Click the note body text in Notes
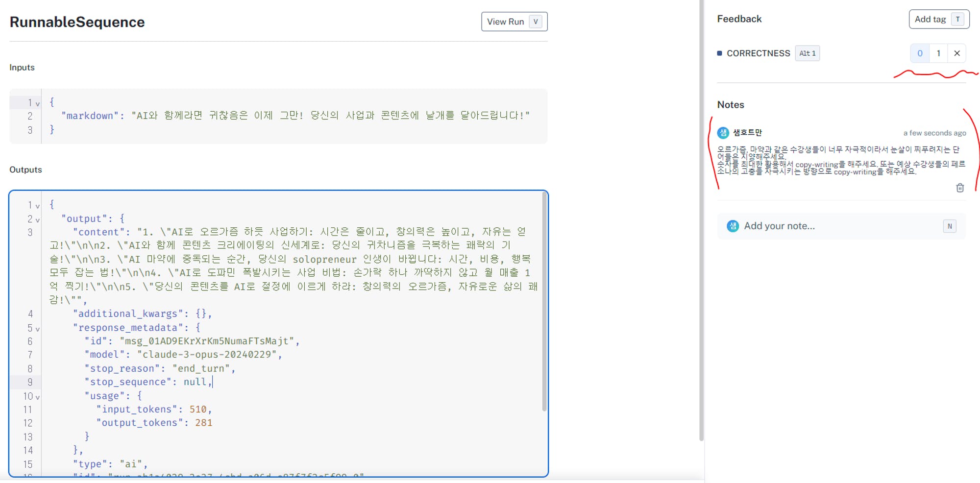Screen dimensions: 980x483 click(x=841, y=160)
